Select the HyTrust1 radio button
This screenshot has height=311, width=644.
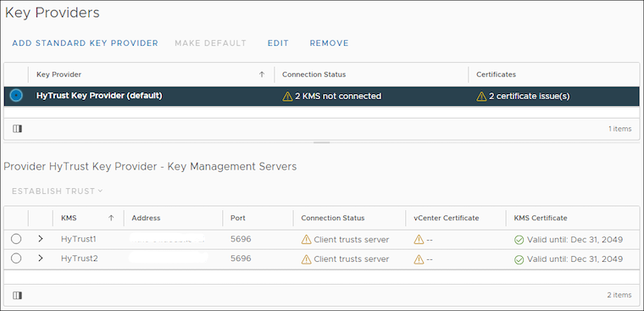click(x=16, y=239)
